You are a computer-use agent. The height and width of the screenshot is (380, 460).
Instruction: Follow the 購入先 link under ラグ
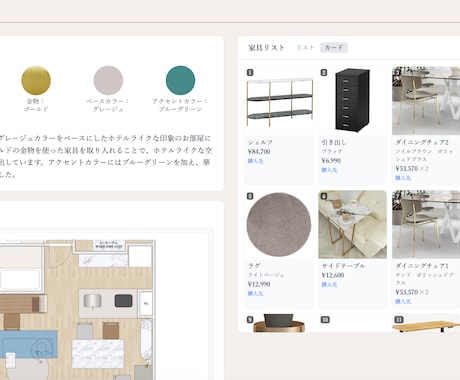256,294
